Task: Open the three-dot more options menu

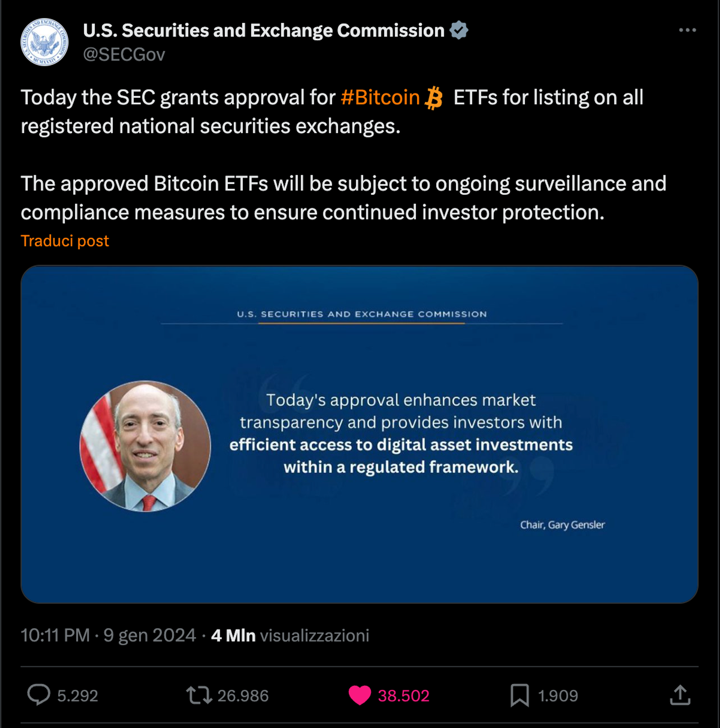Action: click(x=687, y=30)
